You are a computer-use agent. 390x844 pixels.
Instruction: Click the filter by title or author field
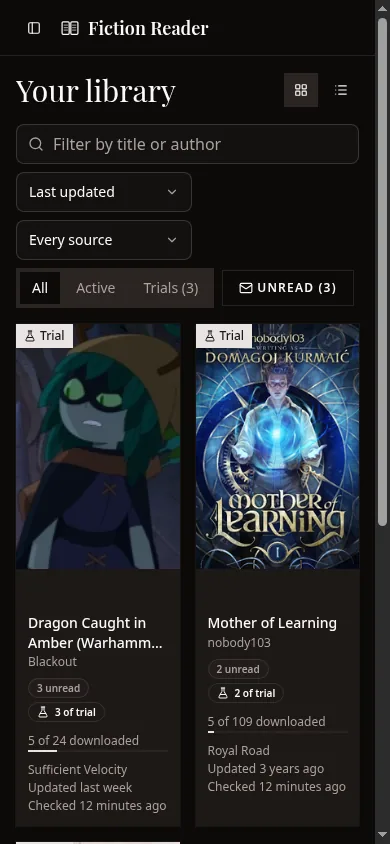pyautogui.click(x=187, y=144)
